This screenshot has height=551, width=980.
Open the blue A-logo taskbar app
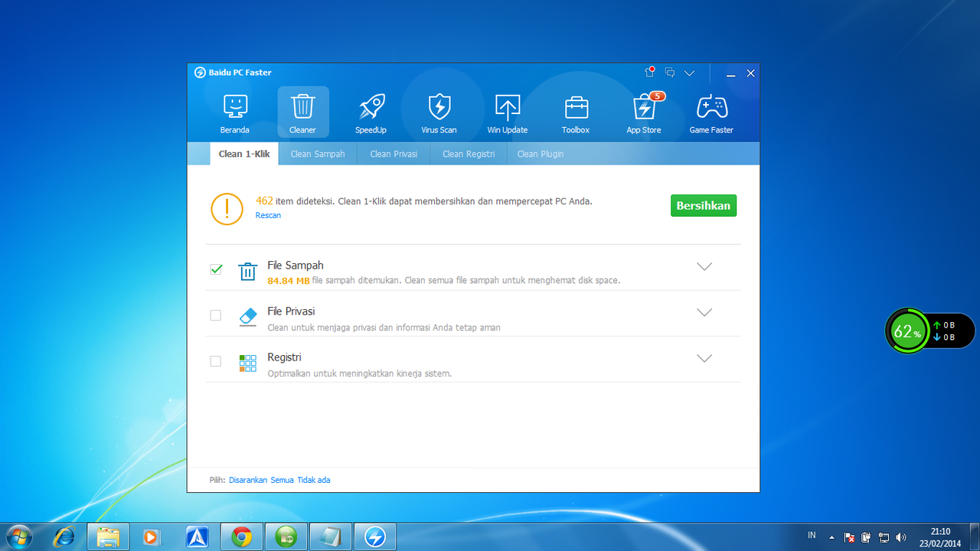tap(198, 537)
